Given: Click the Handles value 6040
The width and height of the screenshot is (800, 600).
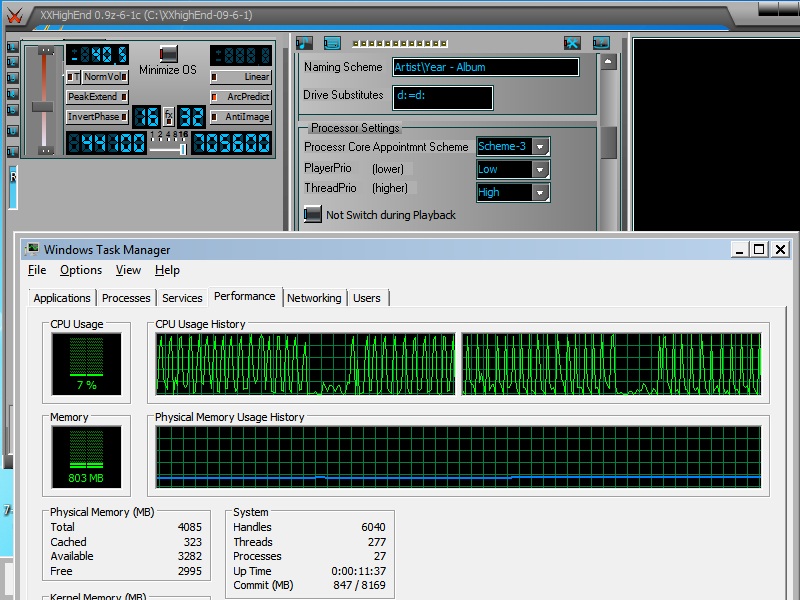Looking at the screenshot, I should point(373,527).
